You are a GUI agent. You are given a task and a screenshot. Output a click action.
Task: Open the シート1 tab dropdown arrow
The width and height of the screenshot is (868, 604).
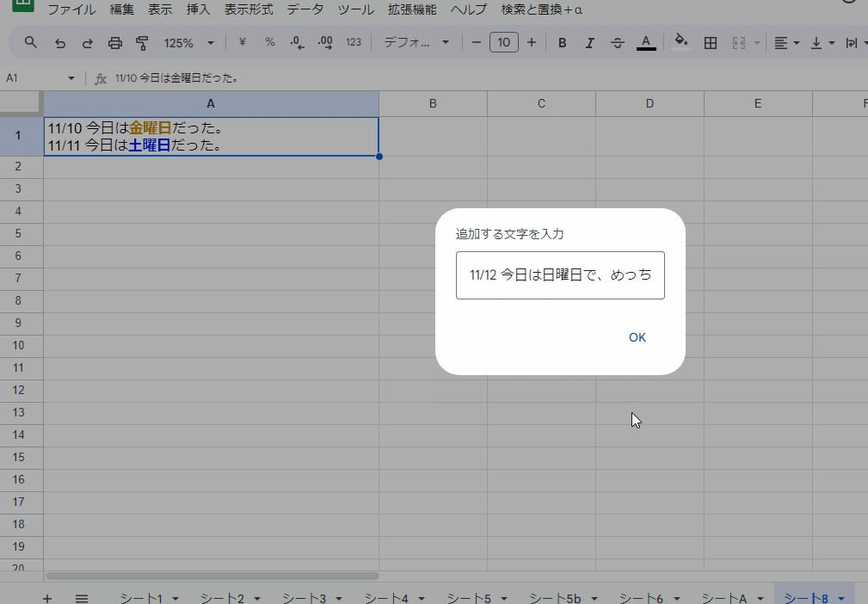pos(175,598)
